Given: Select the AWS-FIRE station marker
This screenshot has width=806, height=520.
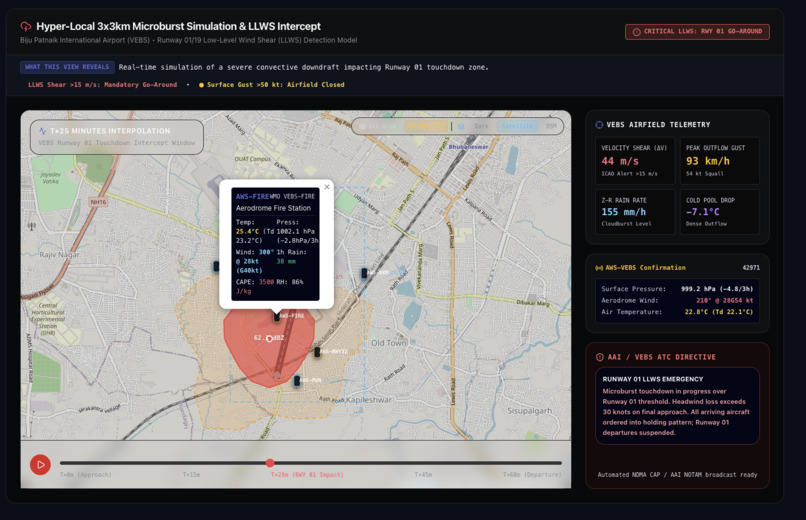Looking at the screenshot, I should point(277,317).
